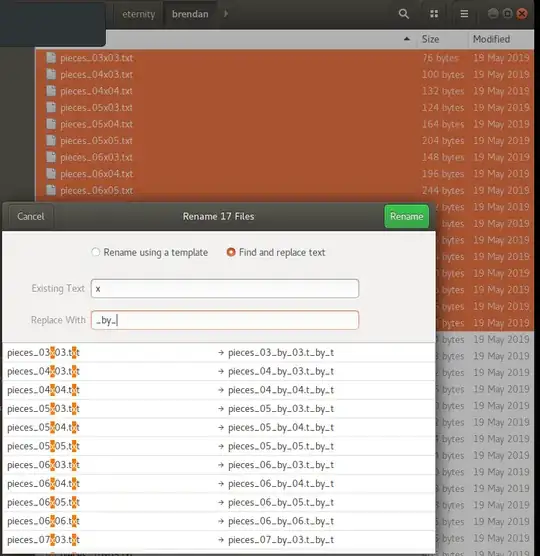Confirm with the green Rename button
The width and height of the screenshot is (540, 556).
(406, 216)
